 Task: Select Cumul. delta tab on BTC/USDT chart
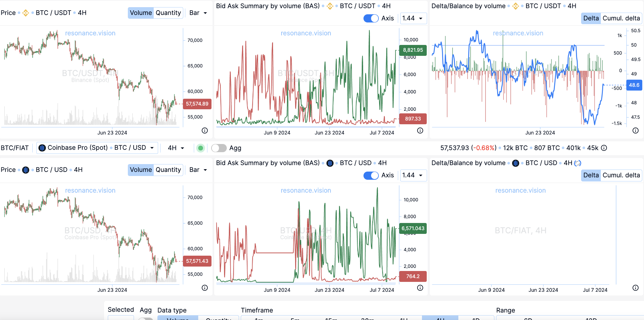(621, 18)
